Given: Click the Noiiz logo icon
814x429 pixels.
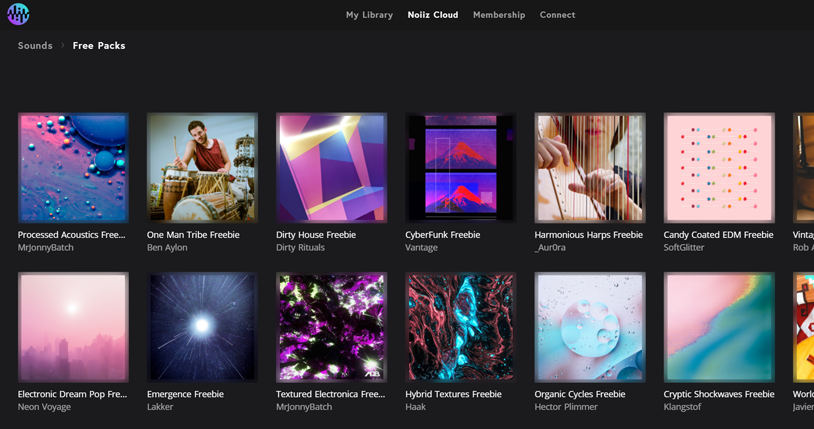Looking at the screenshot, I should click(18, 14).
